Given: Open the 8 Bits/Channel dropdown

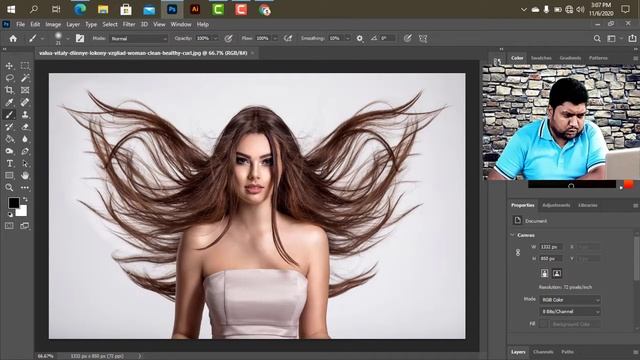Looking at the screenshot, I should [570, 311].
